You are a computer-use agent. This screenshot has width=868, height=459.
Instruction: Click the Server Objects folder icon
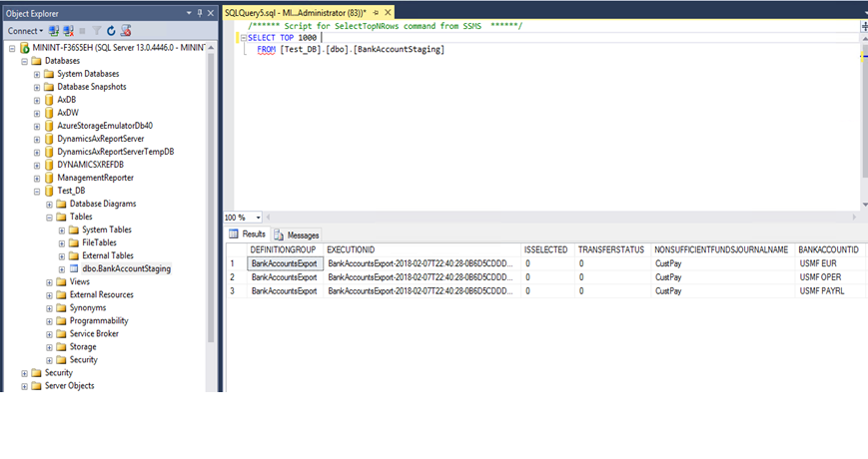(37, 385)
